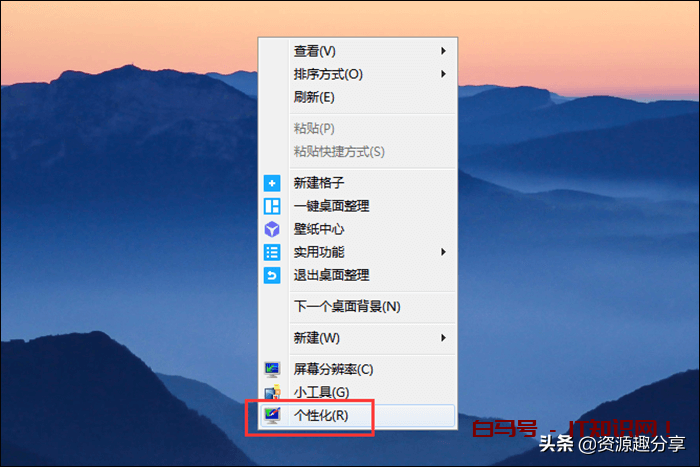Screen dimensions: 700x467
Task: Expand the 实用功能 submenu arrow
Action: 443,252
